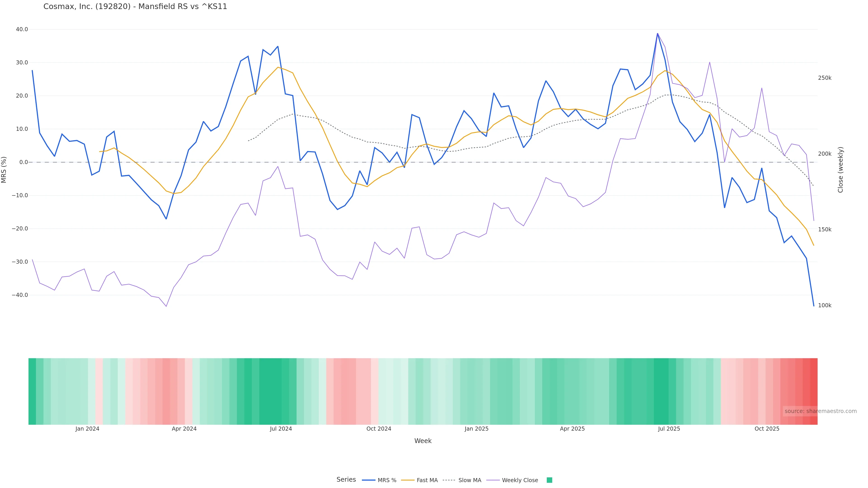Click the Oct 2025 x-axis tick label
This screenshot has width=868, height=488.
pyautogui.click(x=767, y=429)
